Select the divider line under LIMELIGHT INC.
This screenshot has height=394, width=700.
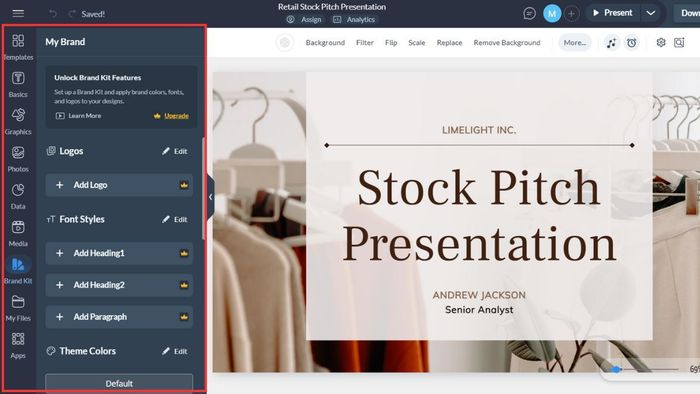(479, 145)
